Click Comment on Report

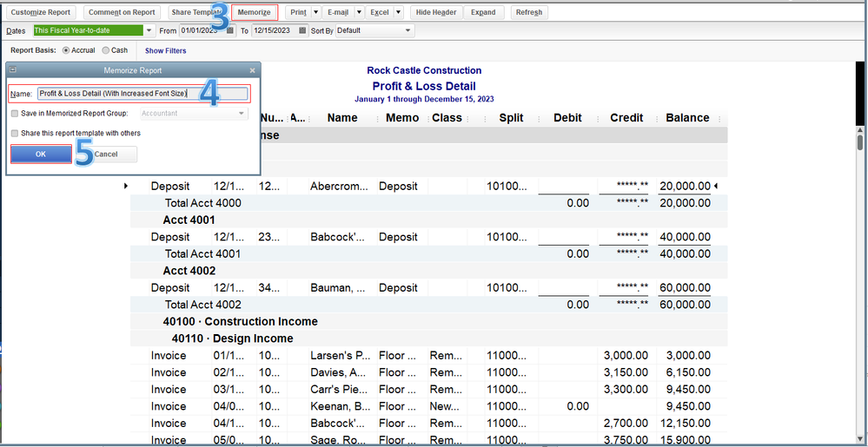(x=122, y=12)
